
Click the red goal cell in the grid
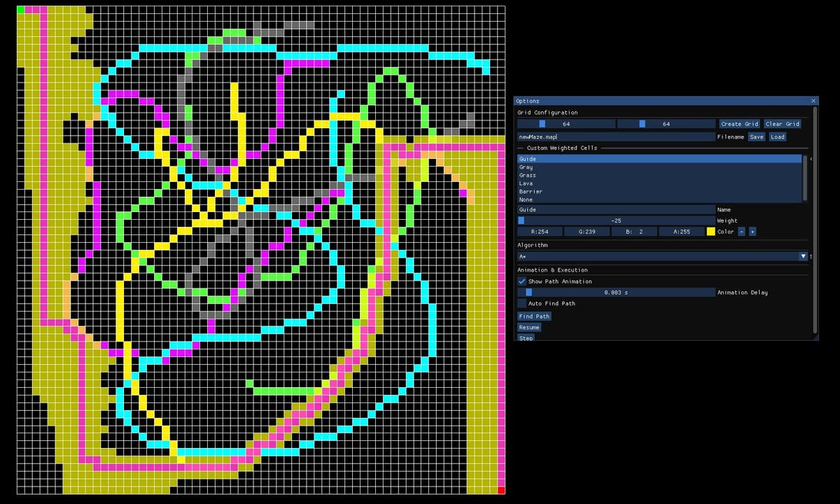coord(500,490)
